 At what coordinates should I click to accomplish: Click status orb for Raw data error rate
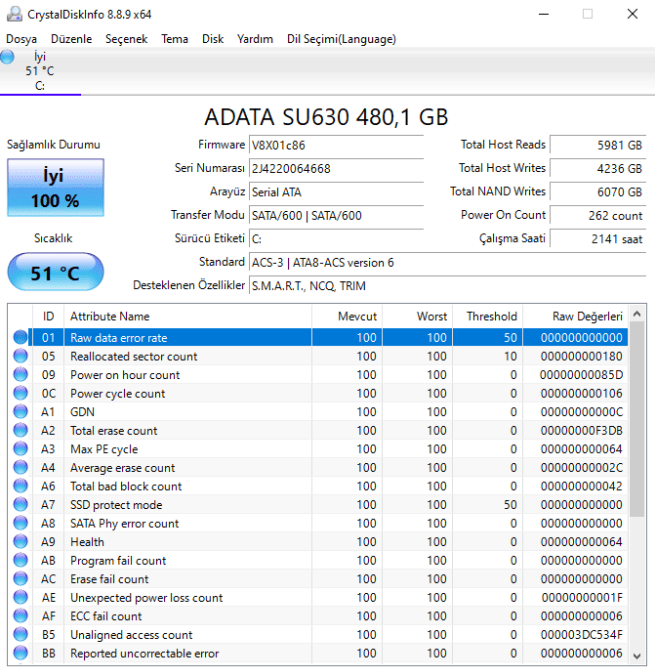[x=20, y=337]
